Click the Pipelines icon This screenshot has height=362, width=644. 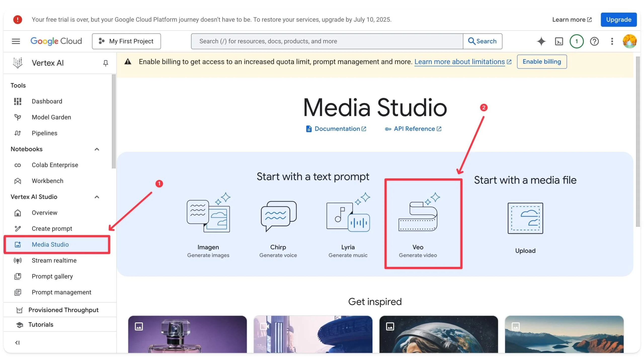(18, 133)
